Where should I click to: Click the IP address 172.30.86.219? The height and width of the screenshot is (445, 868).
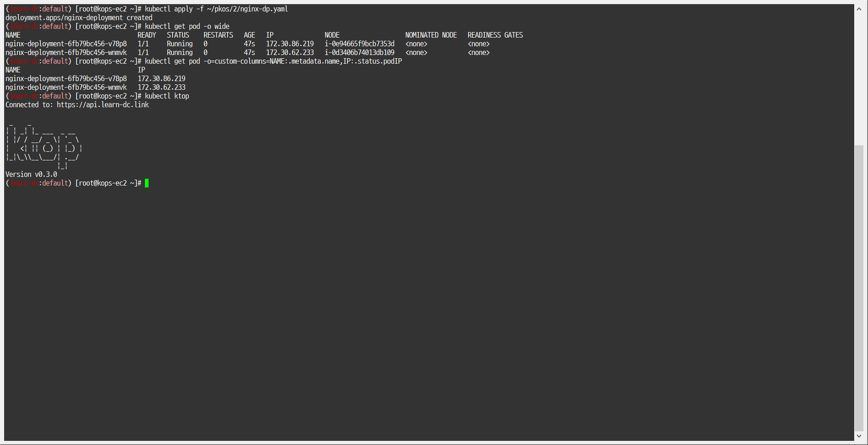[x=289, y=44]
